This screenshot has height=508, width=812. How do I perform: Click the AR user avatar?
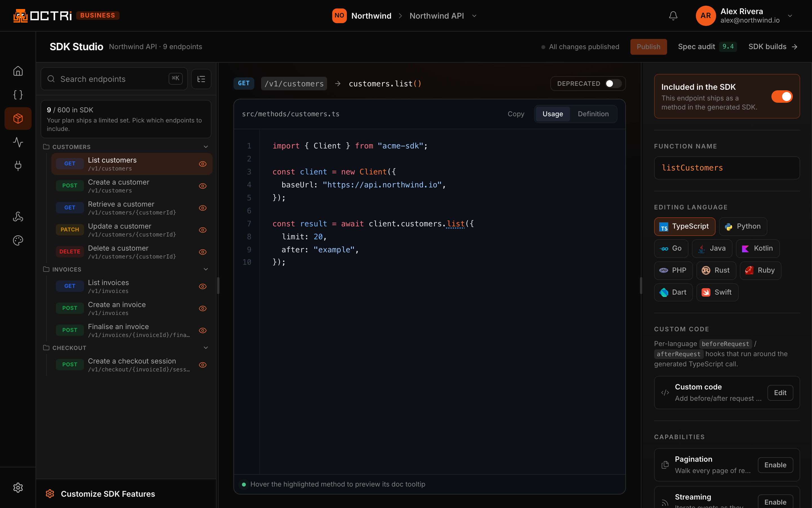706,16
